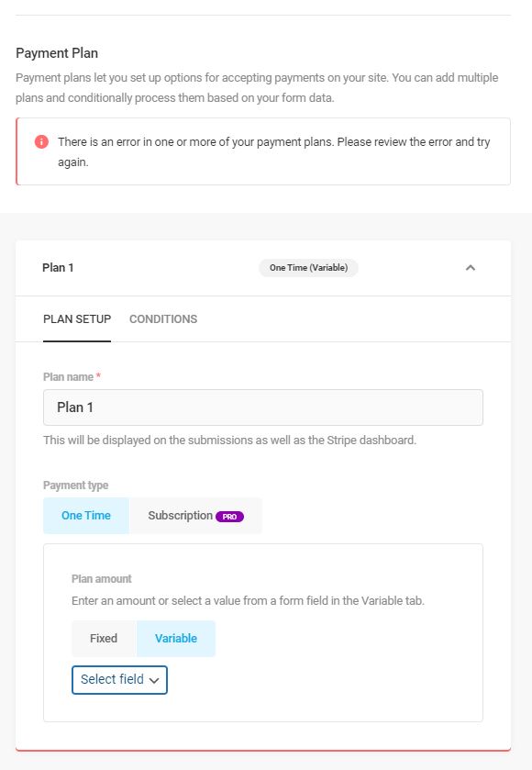Click the Payment type label
Viewport: 532px width, 770px height.
click(x=75, y=485)
